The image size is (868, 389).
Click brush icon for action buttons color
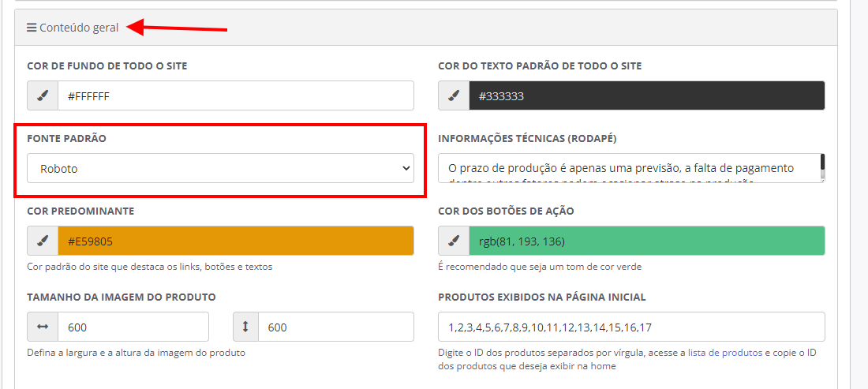click(454, 241)
